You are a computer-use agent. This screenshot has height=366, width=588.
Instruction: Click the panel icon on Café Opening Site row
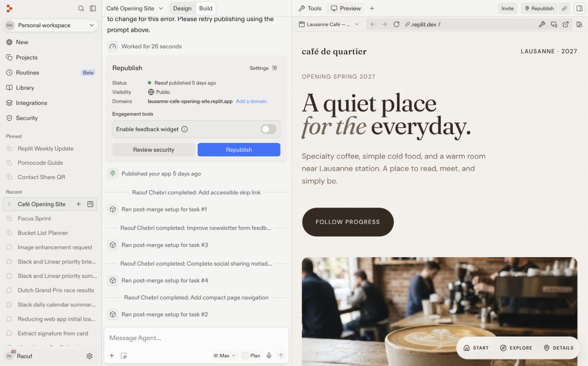90,204
